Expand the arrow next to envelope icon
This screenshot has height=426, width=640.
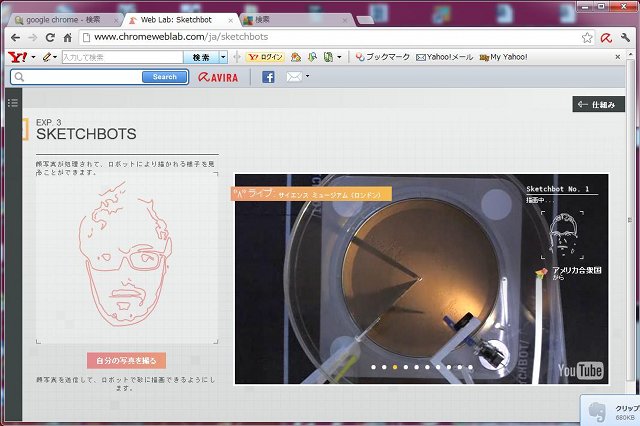(x=307, y=76)
